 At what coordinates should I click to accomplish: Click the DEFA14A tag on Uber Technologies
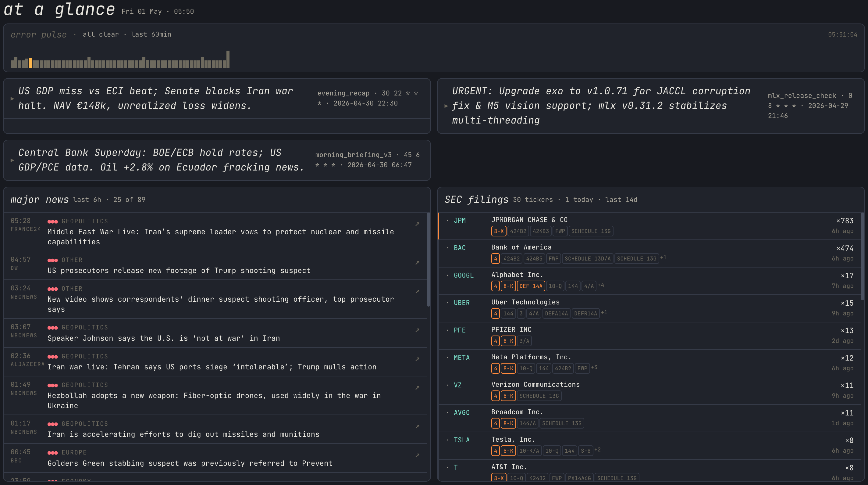pyautogui.click(x=556, y=313)
